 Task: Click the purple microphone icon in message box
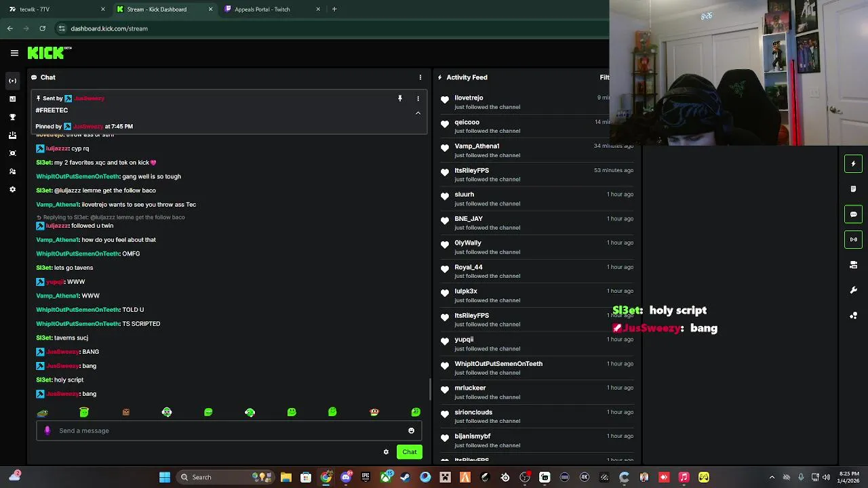coord(47,430)
